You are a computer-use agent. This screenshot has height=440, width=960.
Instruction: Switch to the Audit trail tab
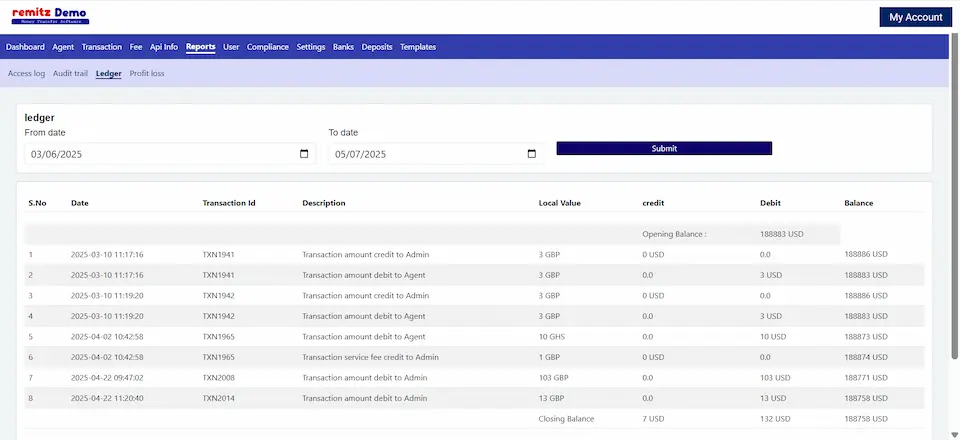point(70,73)
